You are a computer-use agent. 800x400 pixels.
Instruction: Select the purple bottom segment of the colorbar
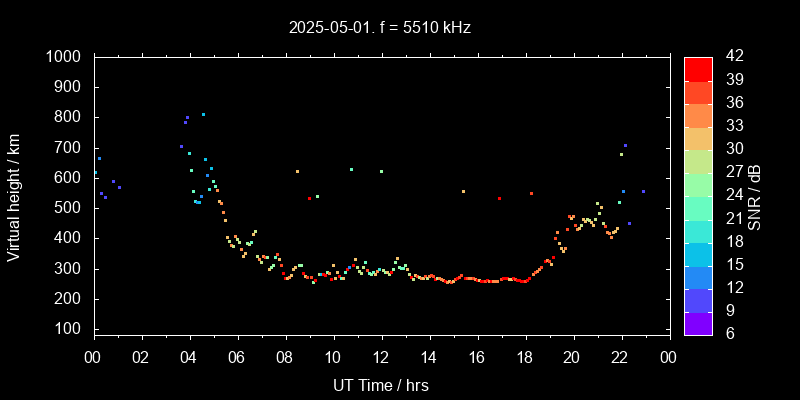click(698, 322)
